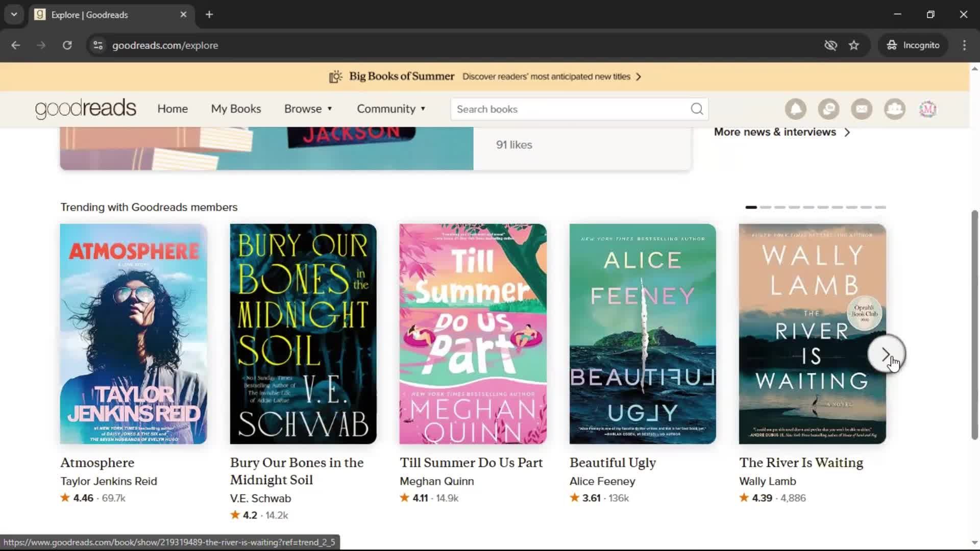
Task: Click the banner chevron arrow
Action: pos(639,77)
